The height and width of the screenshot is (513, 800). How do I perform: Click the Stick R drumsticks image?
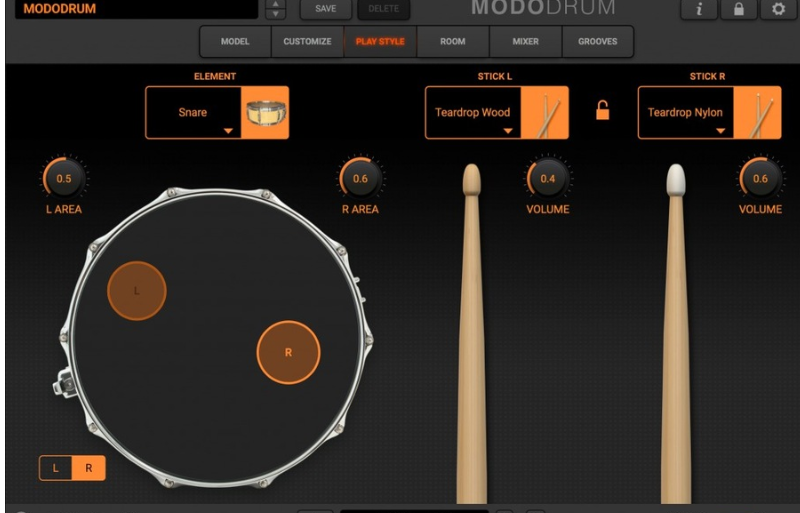[757, 112]
